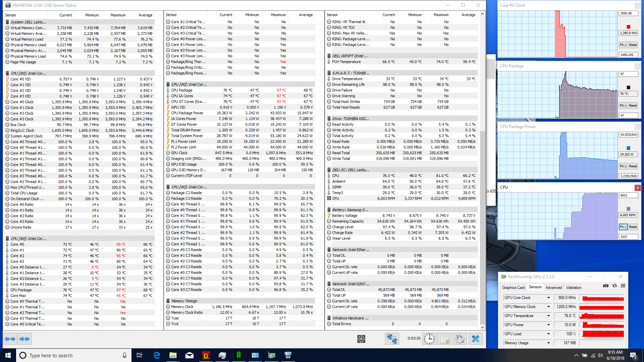
Task: Toggle Fit y in Core #0 Clock graph
Action: (x=623, y=45)
